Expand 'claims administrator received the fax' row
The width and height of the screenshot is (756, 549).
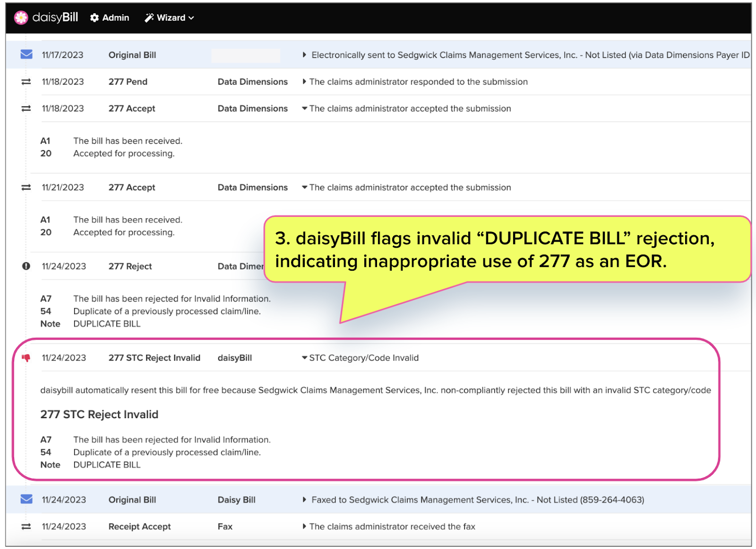[x=304, y=526]
